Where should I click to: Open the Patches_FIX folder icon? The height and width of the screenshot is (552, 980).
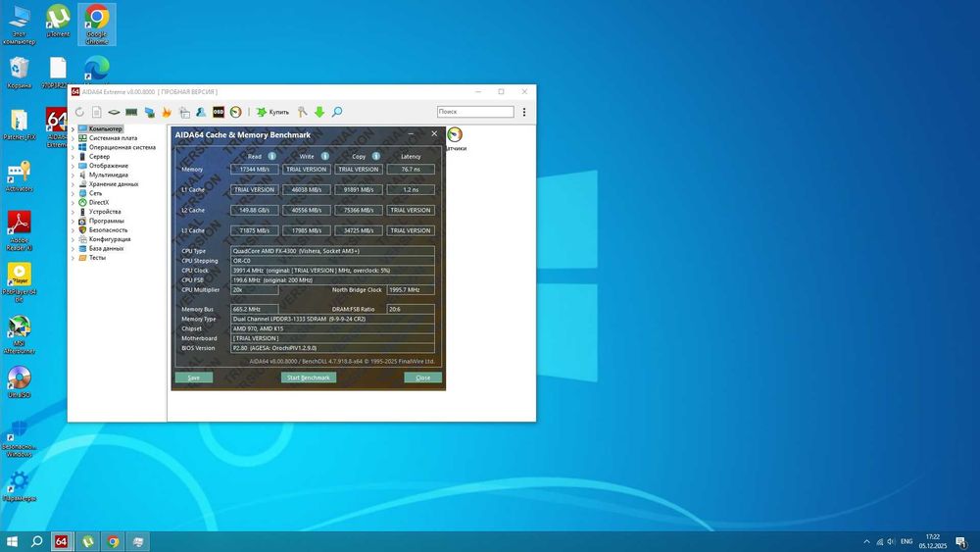pyautogui.click(x=19, y=125)
